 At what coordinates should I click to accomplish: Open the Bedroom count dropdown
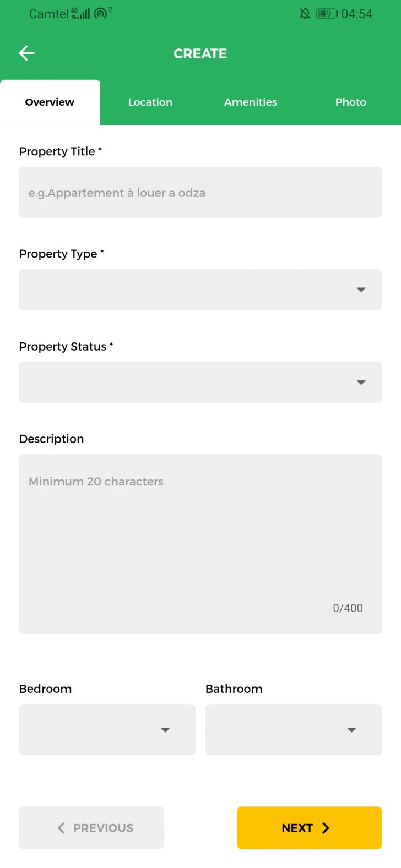pos(107,729)
